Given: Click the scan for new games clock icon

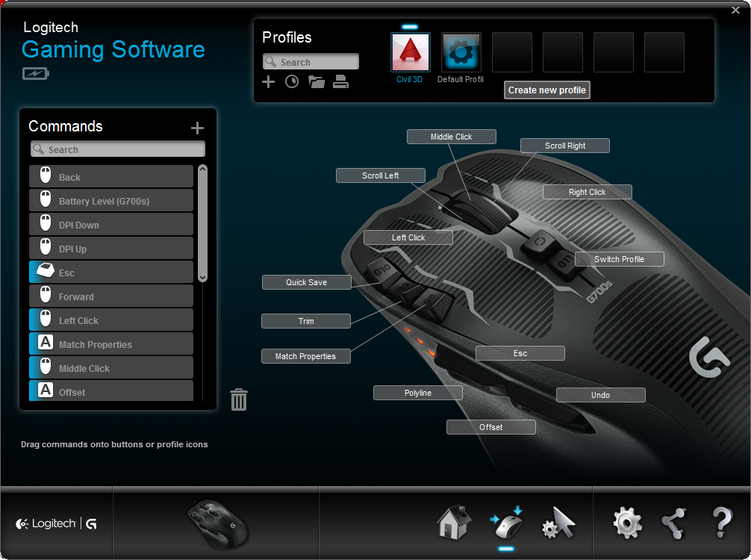Looking at the screenshot, I should [292, 82].
